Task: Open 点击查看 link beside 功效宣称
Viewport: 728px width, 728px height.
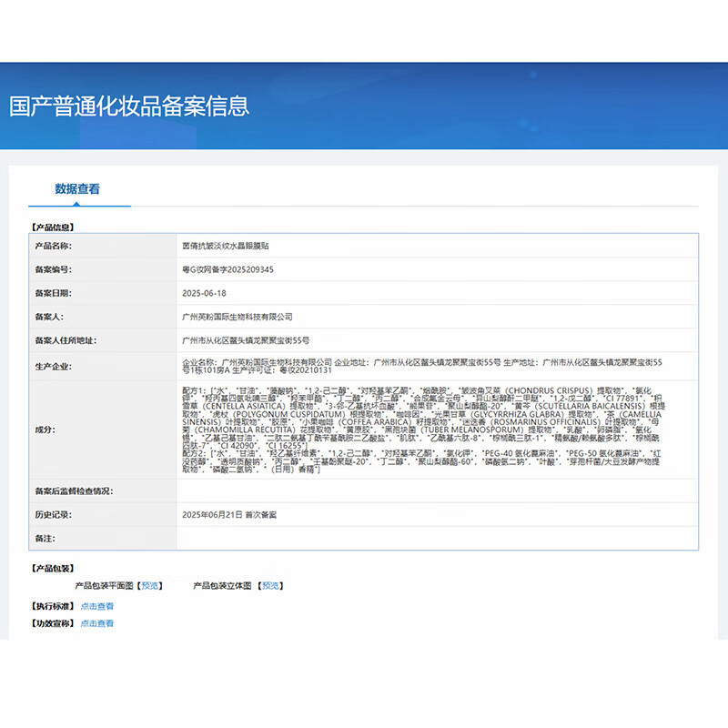Action: click(x=97, y=623)
